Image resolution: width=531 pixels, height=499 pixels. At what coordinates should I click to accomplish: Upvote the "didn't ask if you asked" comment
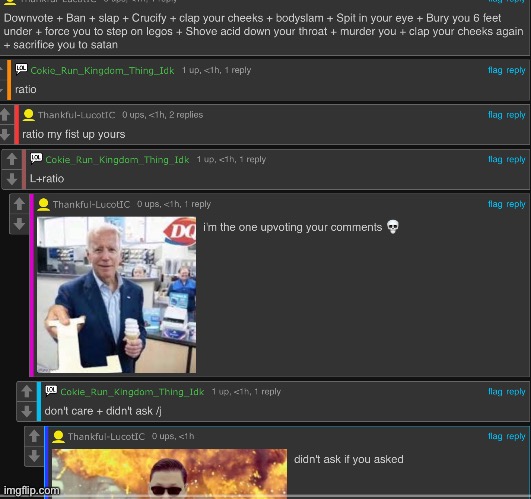click(34, 436)
